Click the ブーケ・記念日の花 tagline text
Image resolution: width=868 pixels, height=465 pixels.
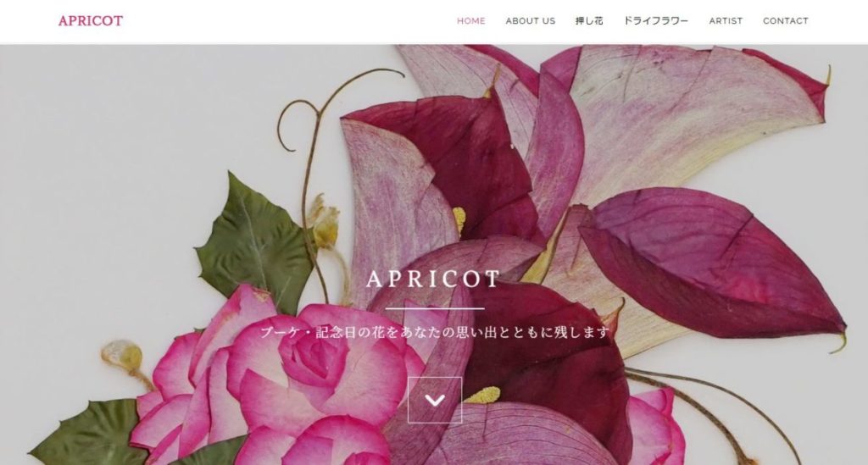tap(435, 332)
